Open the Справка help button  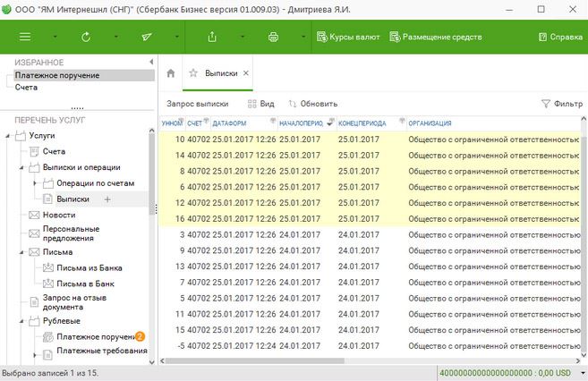(x=560, y=37)
